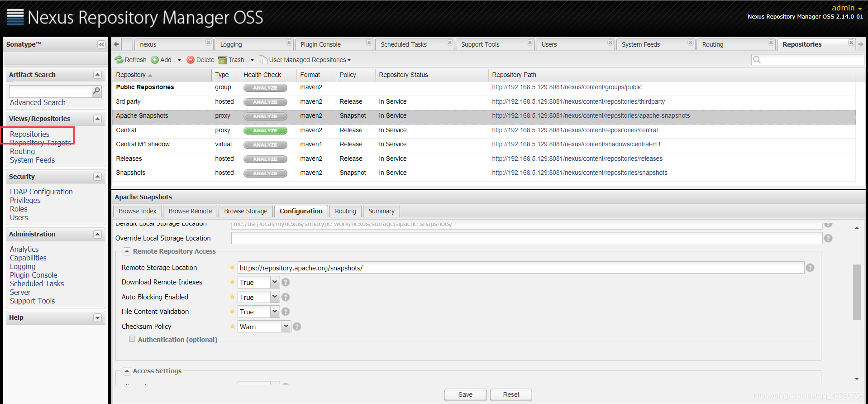Image resolution: width=868 pixels, height=404 pixels.
Task: Click the Delete repository icon
Action: 191,60
